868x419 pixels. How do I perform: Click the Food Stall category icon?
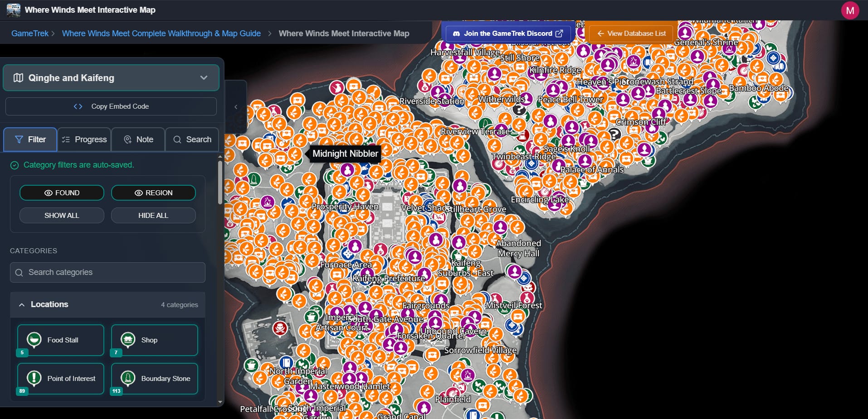34,340
